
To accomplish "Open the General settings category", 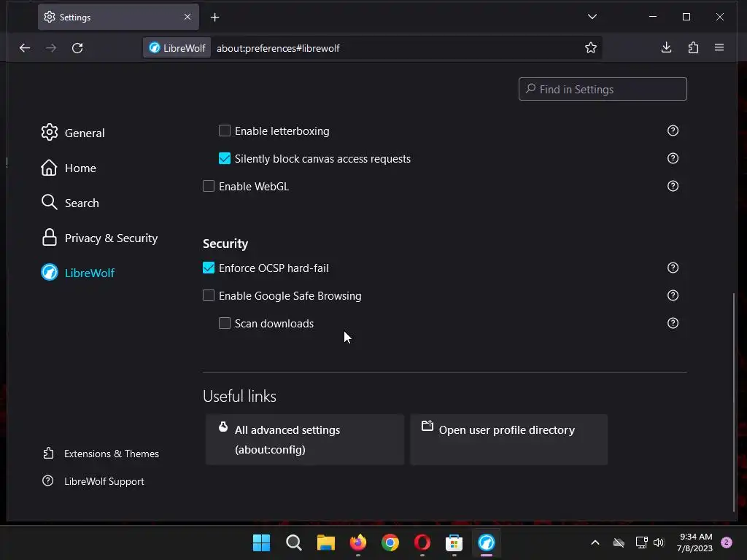I will coord(73,133).
